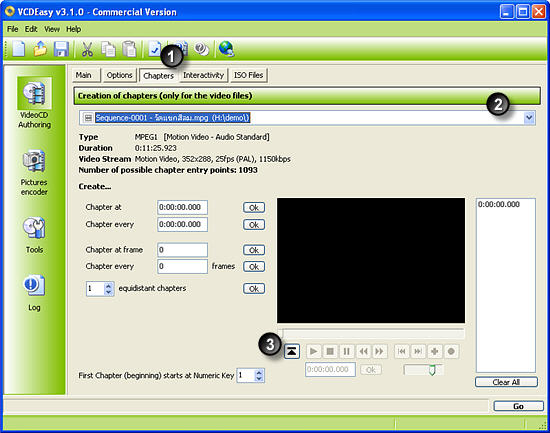Click the eject/load video button
Viewport: 550px width, 433px height.
point(291,351)
